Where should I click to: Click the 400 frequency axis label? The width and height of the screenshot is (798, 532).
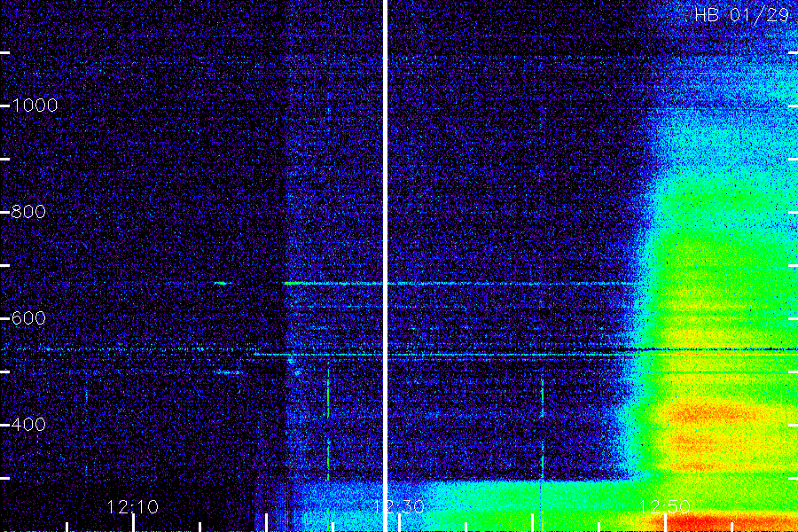(x=28, y=424)
